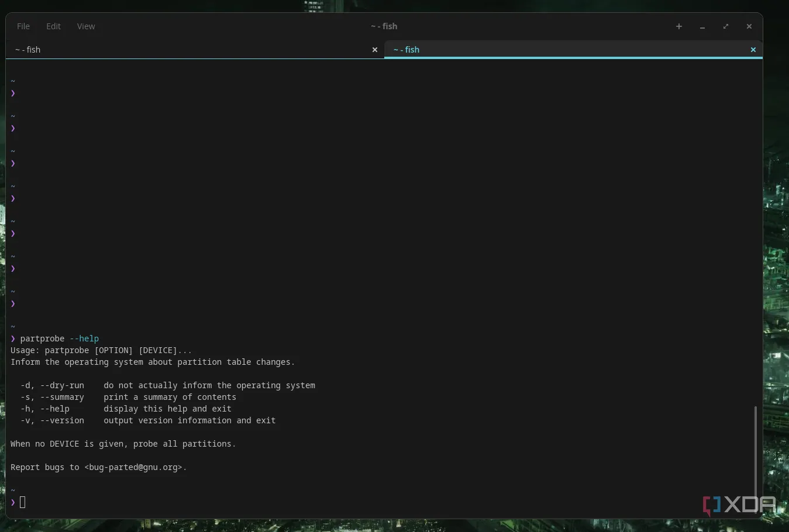The height and width of the screenshot is (532, 789).
Task: Minimize the terminal window
Action: click(702, 26)
